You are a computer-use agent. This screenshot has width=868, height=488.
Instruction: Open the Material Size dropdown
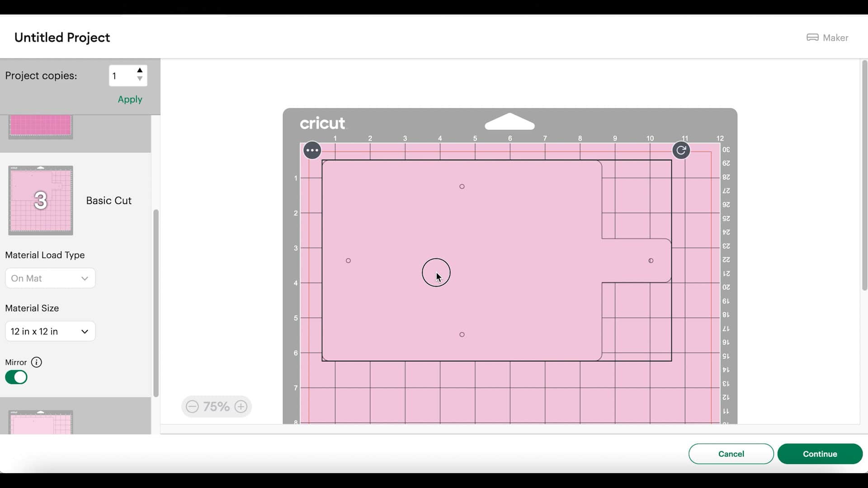(50, 332)
